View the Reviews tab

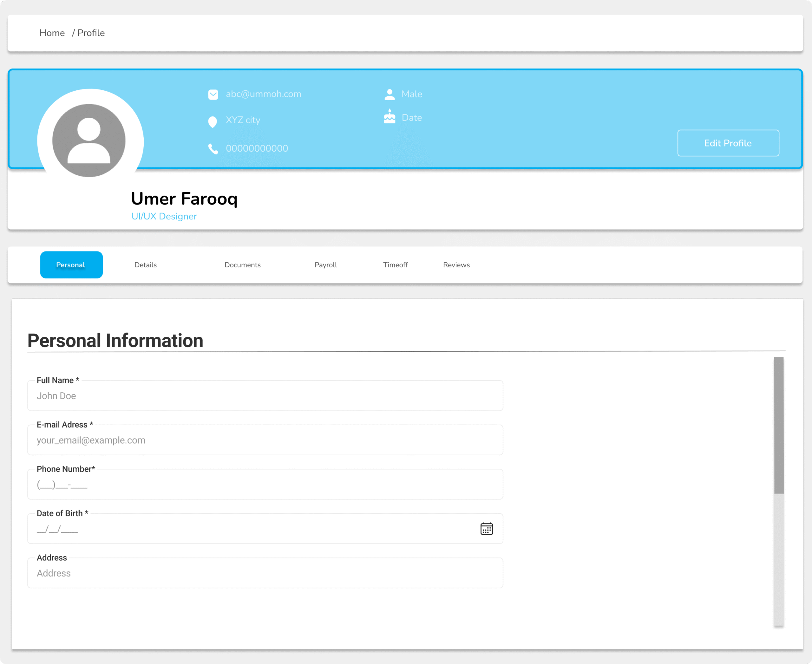(456, 265)
